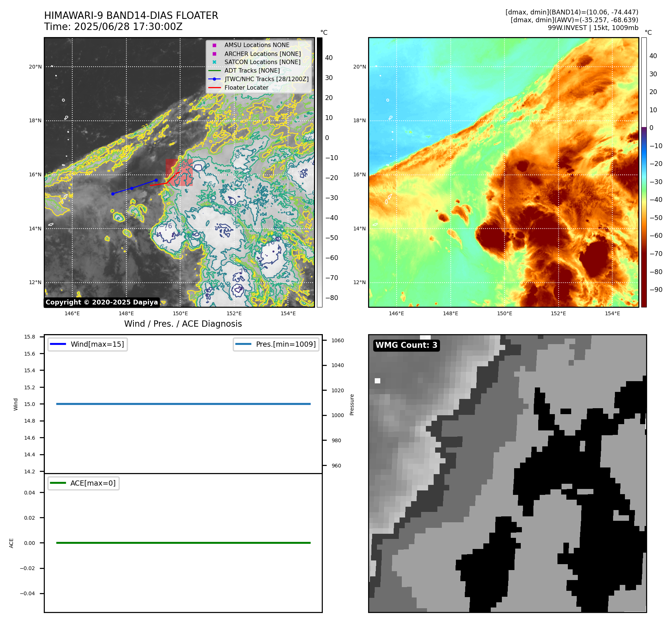672x626 pixels.
Task: Click the '16°N' tick on the right map
Action: pyautogui.click(x=360, y=175)
